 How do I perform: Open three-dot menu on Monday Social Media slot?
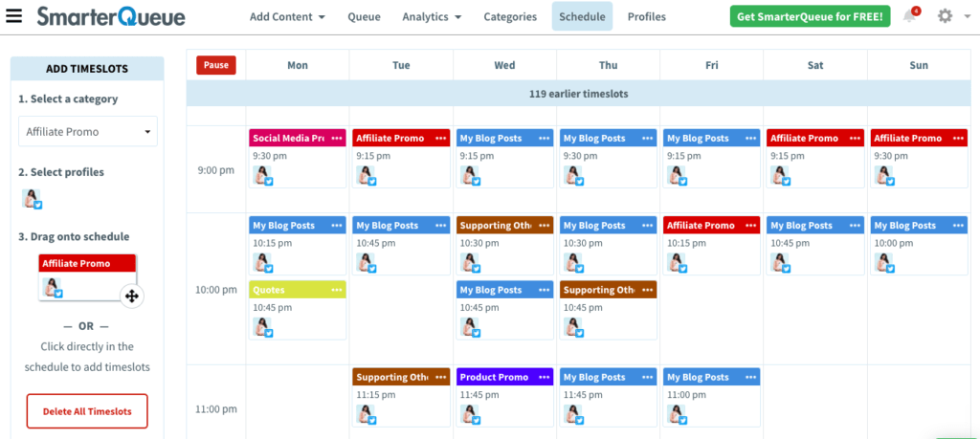(338, 138)
